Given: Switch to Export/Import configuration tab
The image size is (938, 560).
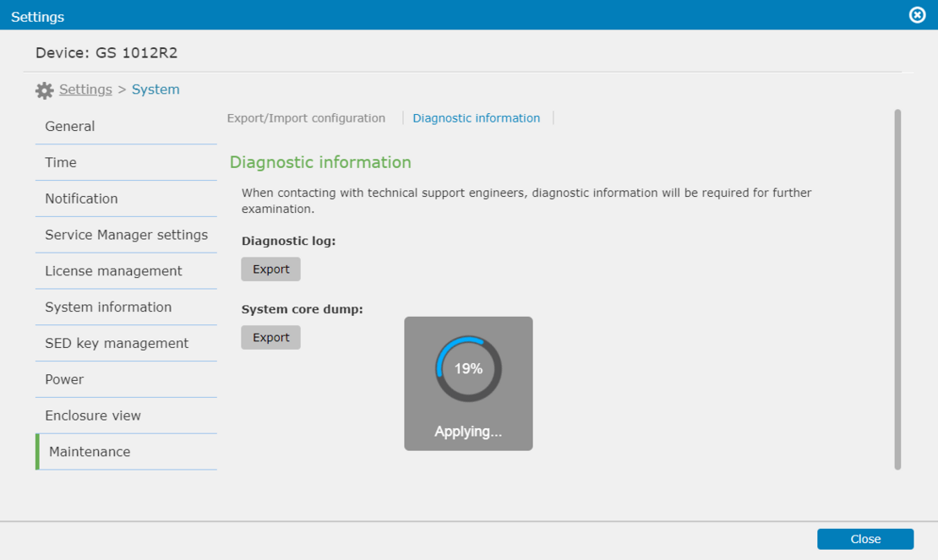Looking at the screenshot, I should (306, 117).
